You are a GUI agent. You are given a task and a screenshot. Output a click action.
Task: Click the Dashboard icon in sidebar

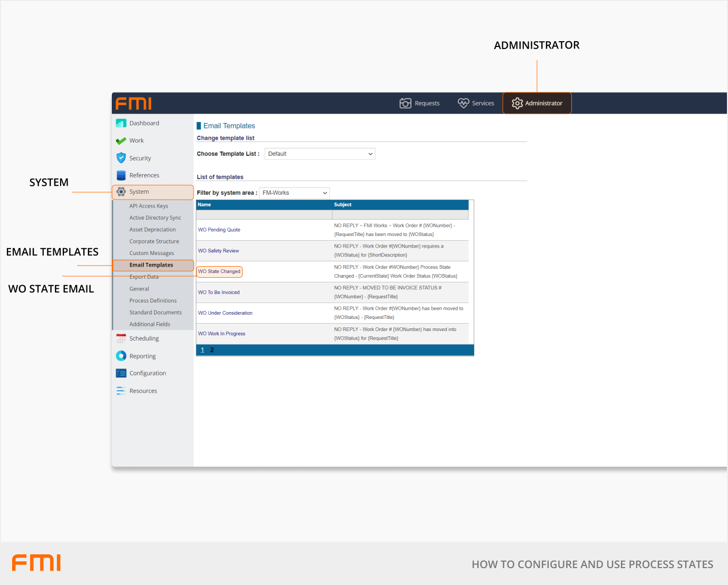pos(121,123)
